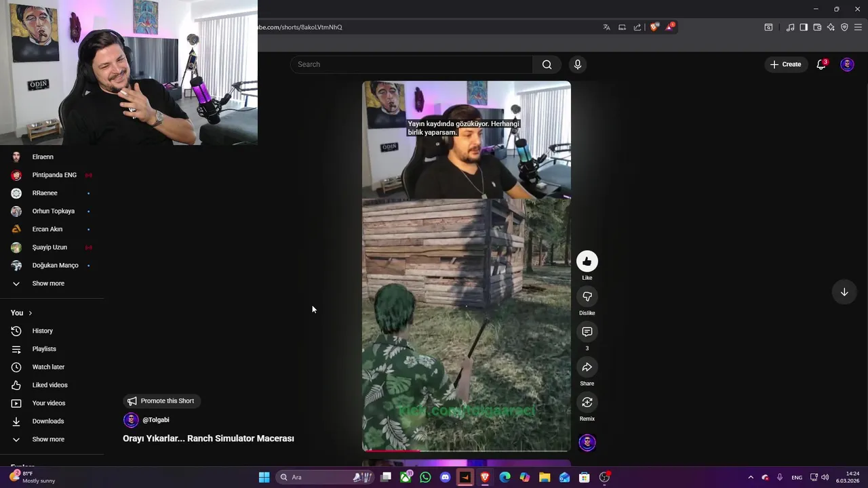Open Brave Shields lion icon
868x488 pixels.
(x=654, y=27)
